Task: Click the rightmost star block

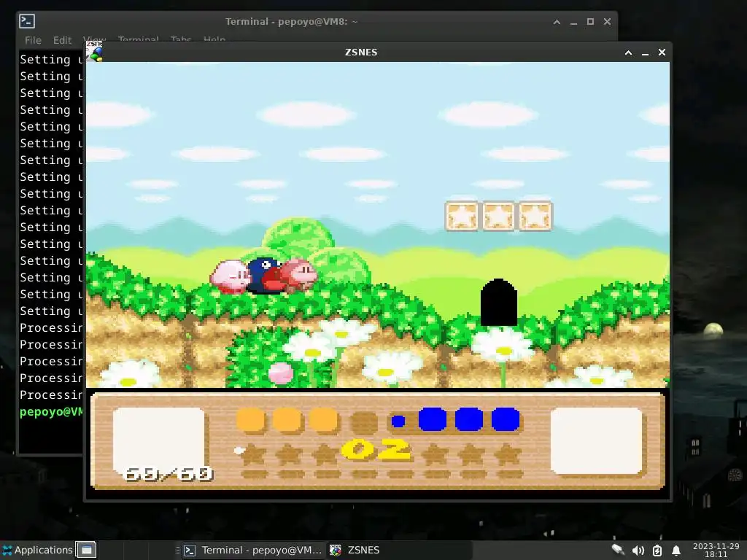Action: tap(535, 216)
